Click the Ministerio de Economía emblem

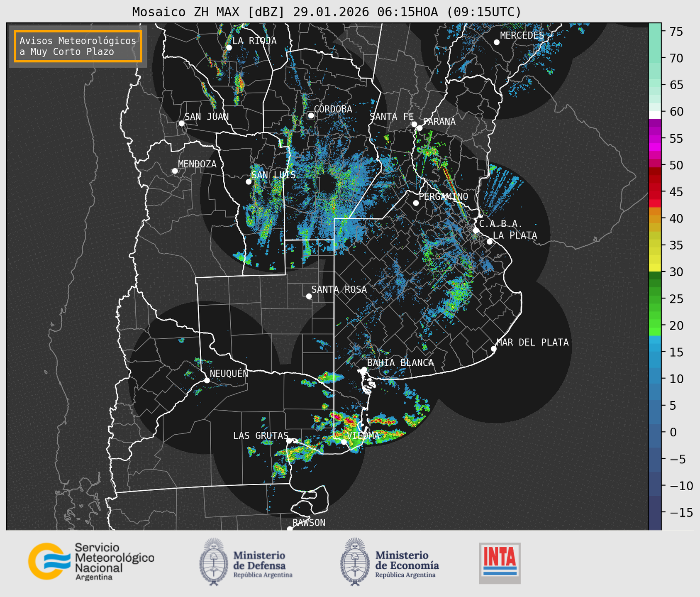tap(355, 562)
